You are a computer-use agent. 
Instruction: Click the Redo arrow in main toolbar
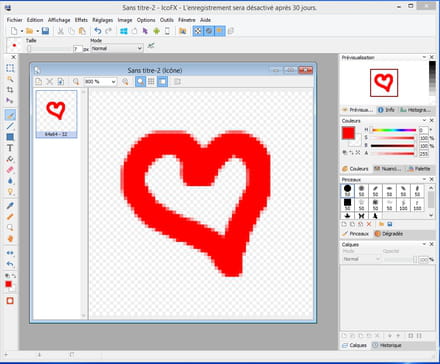[108, 31]
